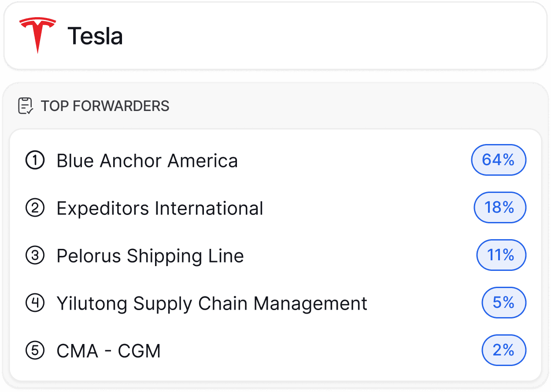Click the 64% share badge

click(499, 160)
